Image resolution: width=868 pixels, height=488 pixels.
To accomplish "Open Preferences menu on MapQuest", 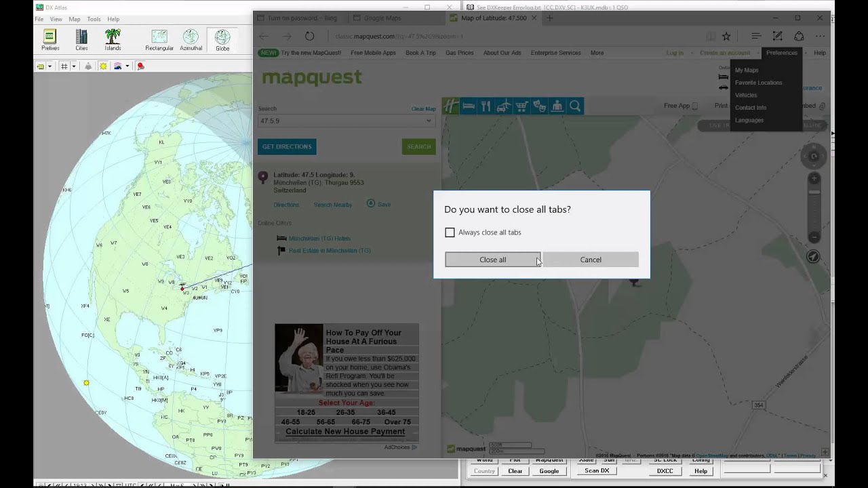I will click(782, 53).
